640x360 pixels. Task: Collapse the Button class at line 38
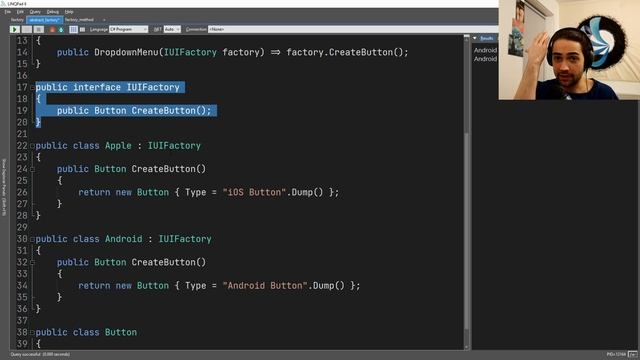[32, 332]
